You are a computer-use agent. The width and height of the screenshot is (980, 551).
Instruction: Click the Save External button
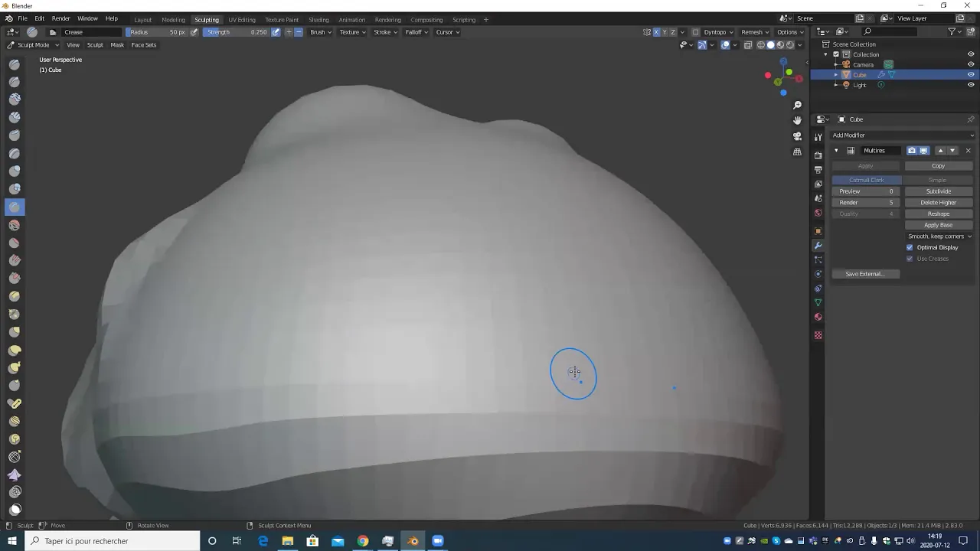tap(865, 274)
